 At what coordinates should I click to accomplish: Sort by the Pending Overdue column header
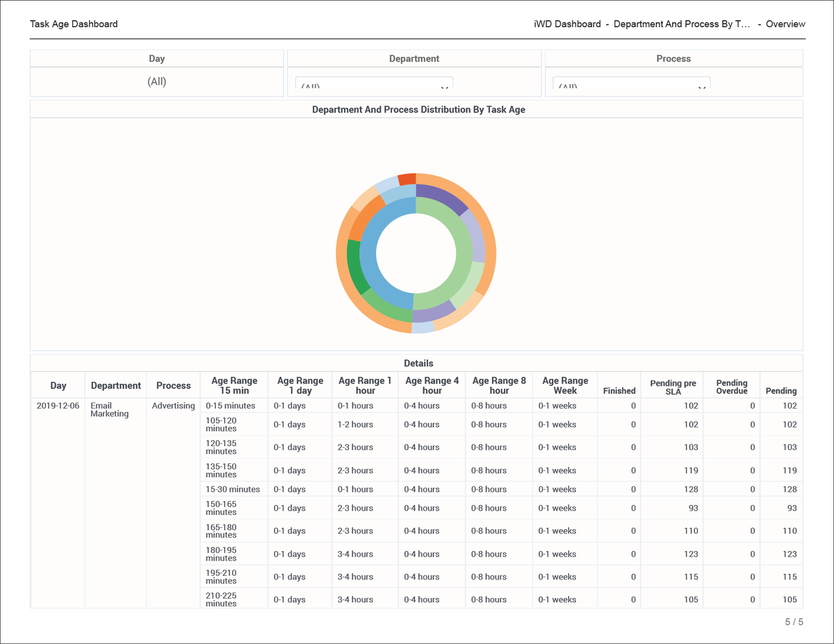point(731,386)
